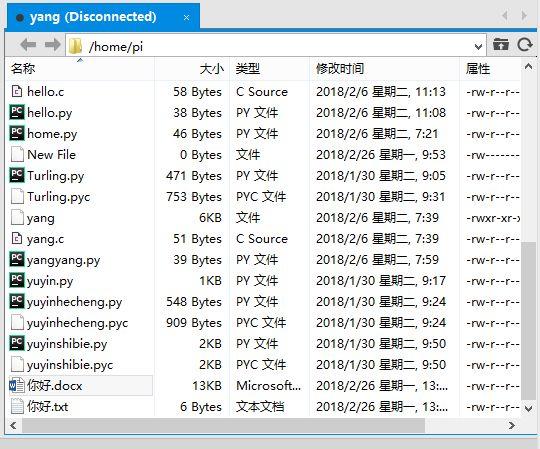Screen dimensions: 540x449
Task: Open the /home/pi path dropdown arrow
Action: 478,46
